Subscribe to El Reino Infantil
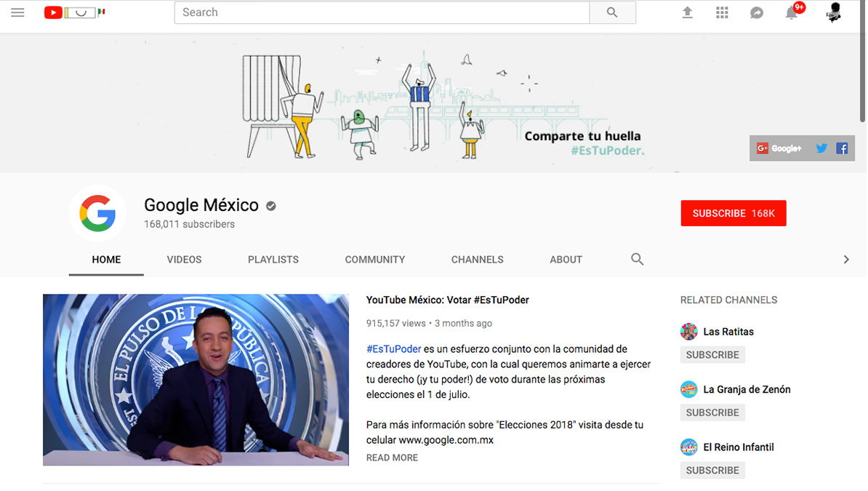This screenshot has width=868, height=491. point(712,470)
